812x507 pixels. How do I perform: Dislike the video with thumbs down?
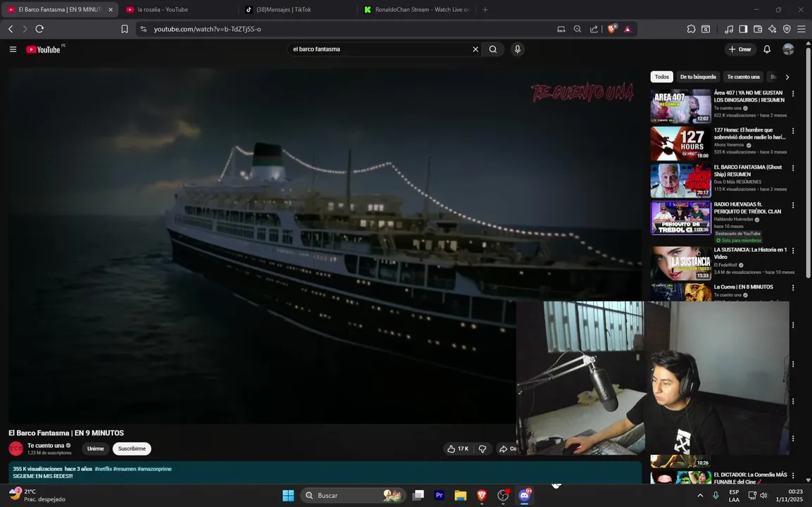[x=483, y=449]
